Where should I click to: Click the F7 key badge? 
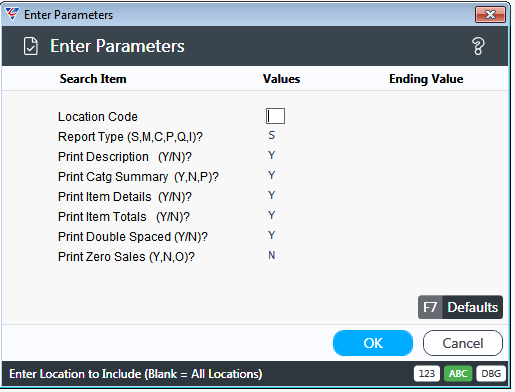point(430,307)
